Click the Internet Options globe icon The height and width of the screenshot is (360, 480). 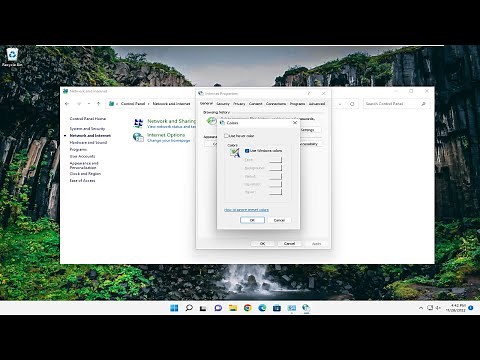click(138, 137)
